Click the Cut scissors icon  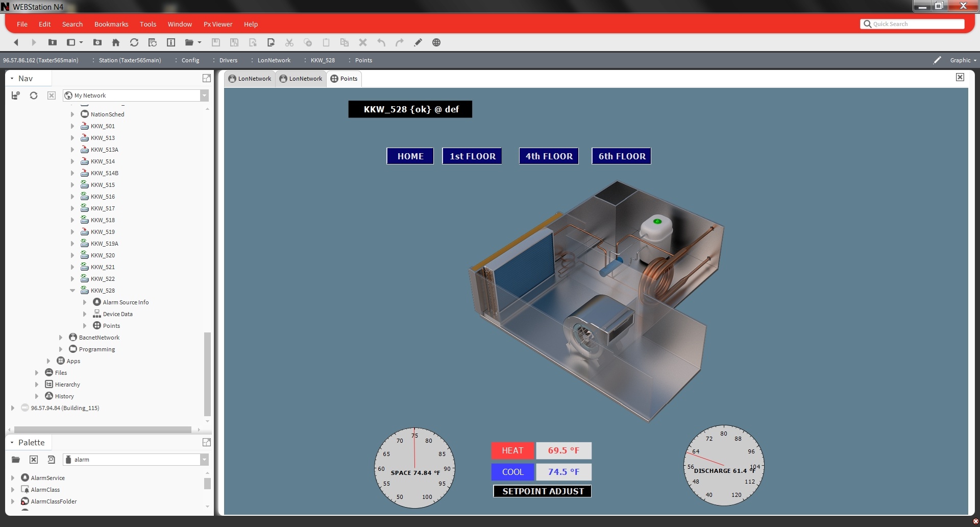coord(289,42)
